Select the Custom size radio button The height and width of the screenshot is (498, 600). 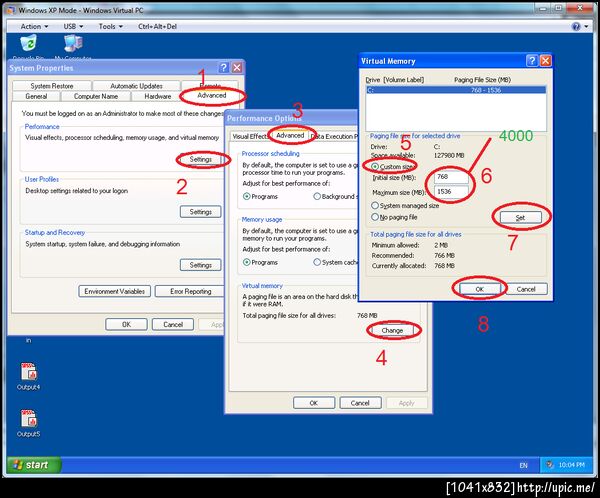point(375,167)
